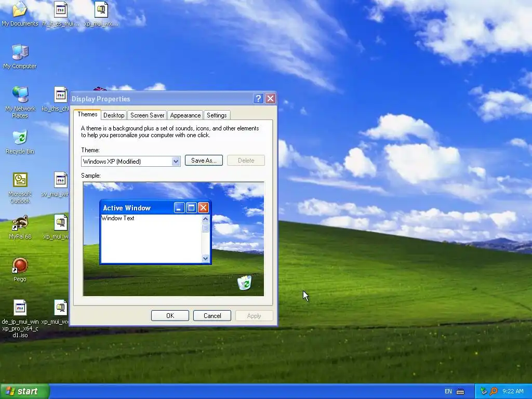The image size is (532, 399).
Task: Click the Window Text in the sample
Action: tap(118, 218)
